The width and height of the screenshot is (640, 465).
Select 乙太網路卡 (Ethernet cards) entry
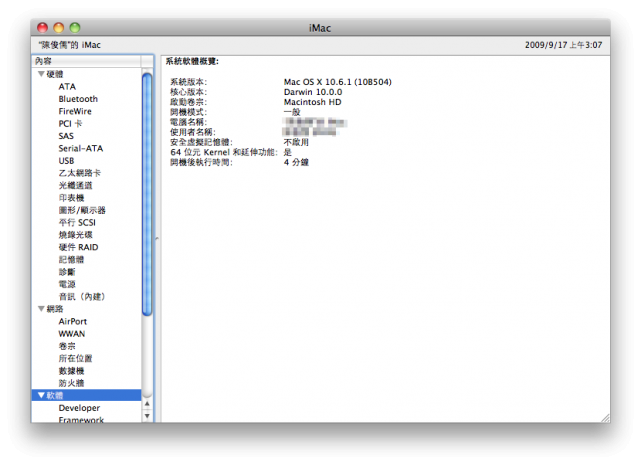pos(80,173)
